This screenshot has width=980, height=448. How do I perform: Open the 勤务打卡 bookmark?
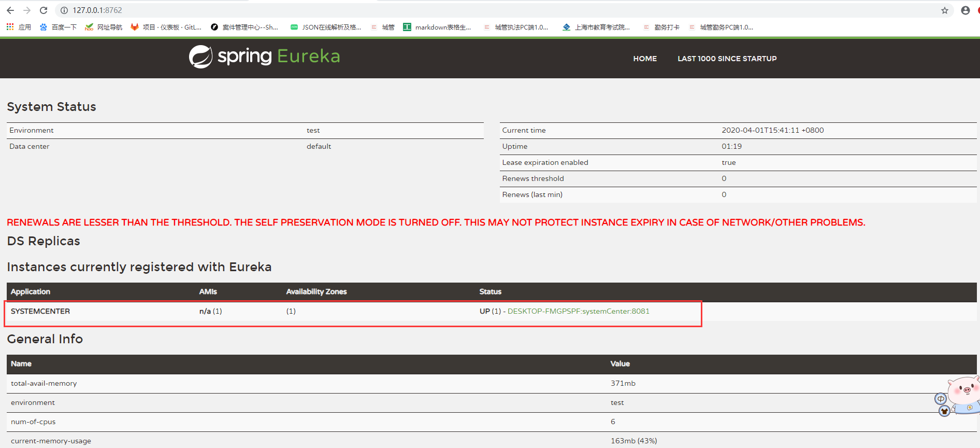click(x=661, y=27)
